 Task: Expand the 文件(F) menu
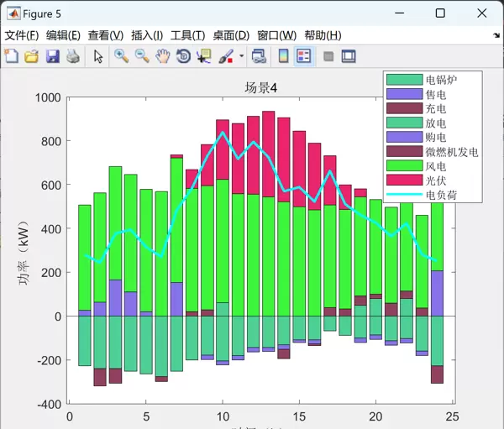point(22,35)
